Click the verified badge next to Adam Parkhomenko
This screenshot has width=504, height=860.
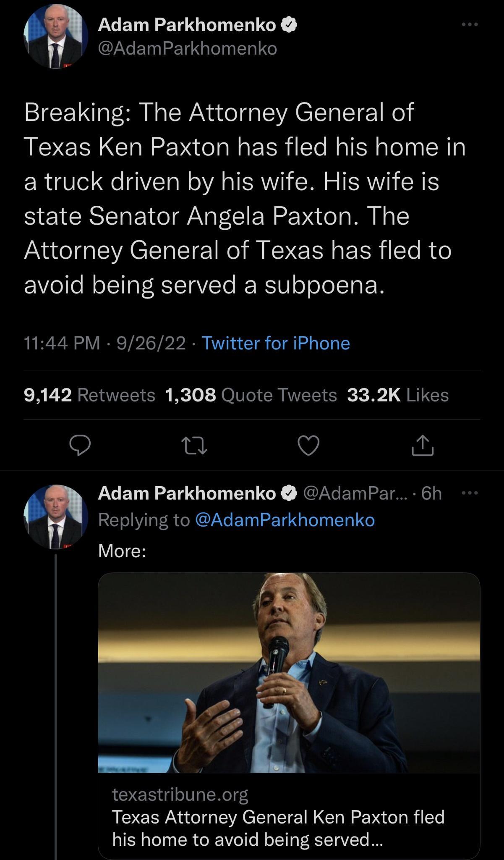288,24
